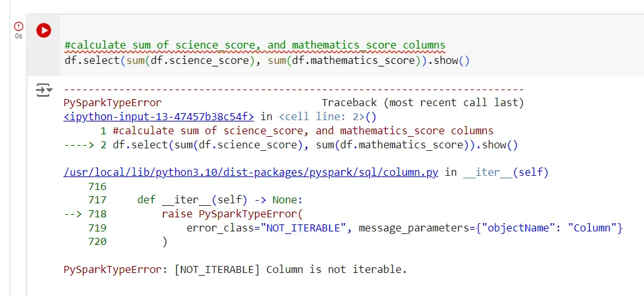
Task: Click the final "Column is not iterable" message
Action: (336, 270)
